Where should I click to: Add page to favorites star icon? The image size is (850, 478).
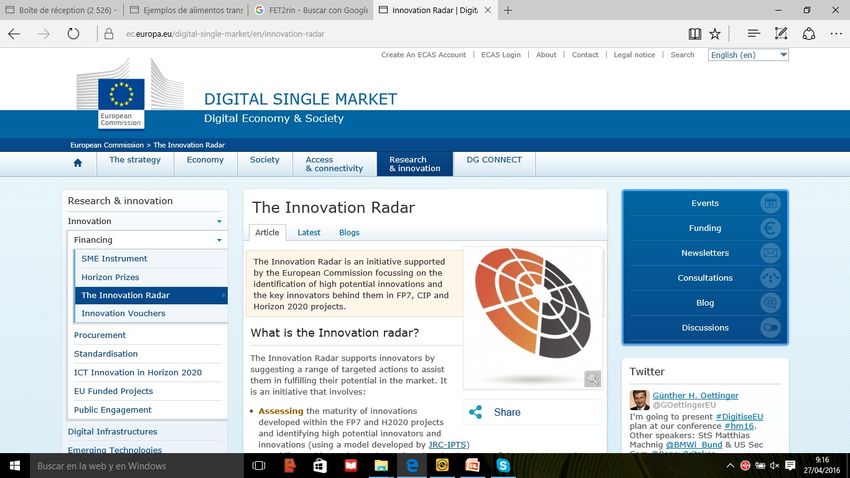[x=715, y=34]
